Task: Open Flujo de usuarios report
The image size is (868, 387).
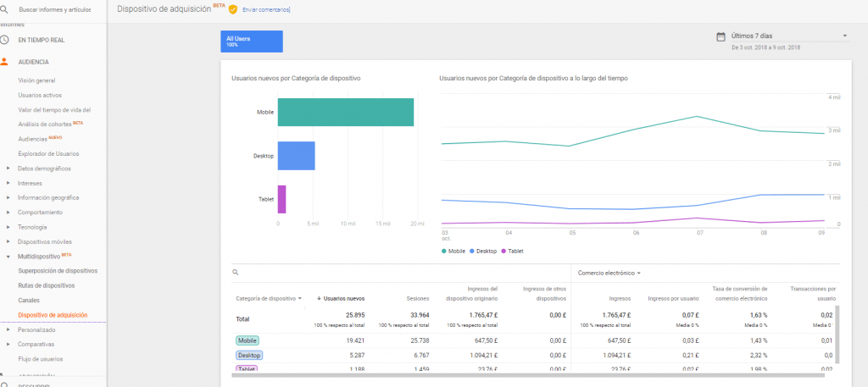Action: point(41,359)
